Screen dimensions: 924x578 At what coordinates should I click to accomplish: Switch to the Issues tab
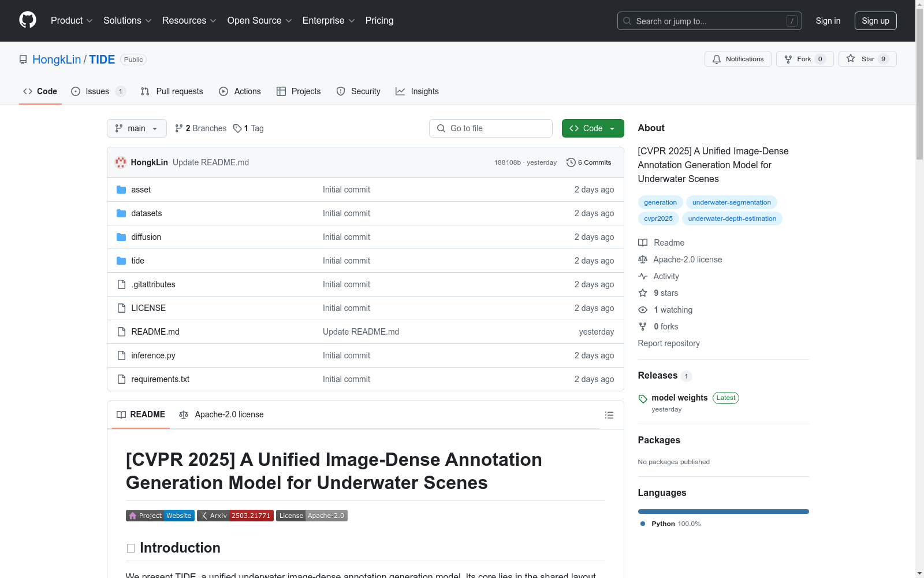tap(98, 91)
